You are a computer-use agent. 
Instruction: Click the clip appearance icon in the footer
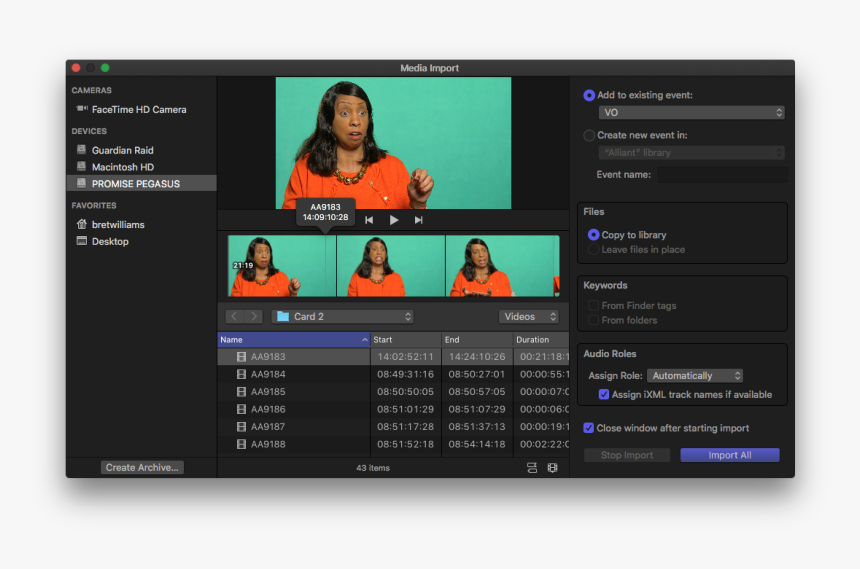pyautogui.click(x=532, y=468)
